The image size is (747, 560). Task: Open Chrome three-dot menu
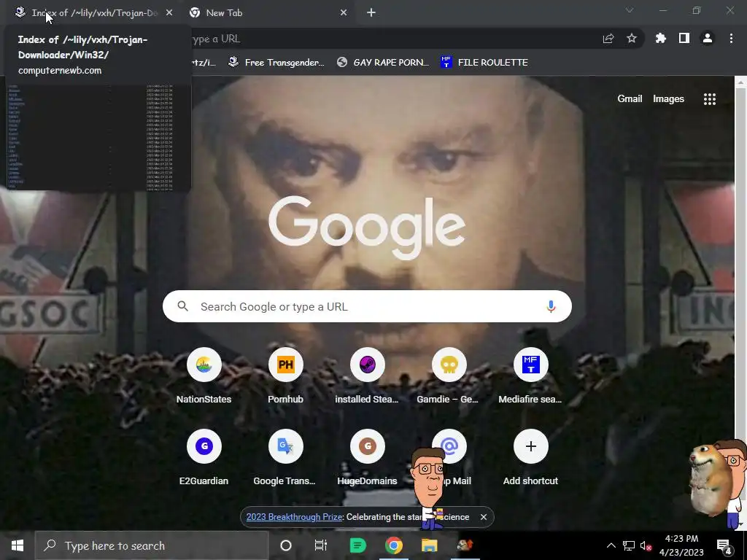731,39
